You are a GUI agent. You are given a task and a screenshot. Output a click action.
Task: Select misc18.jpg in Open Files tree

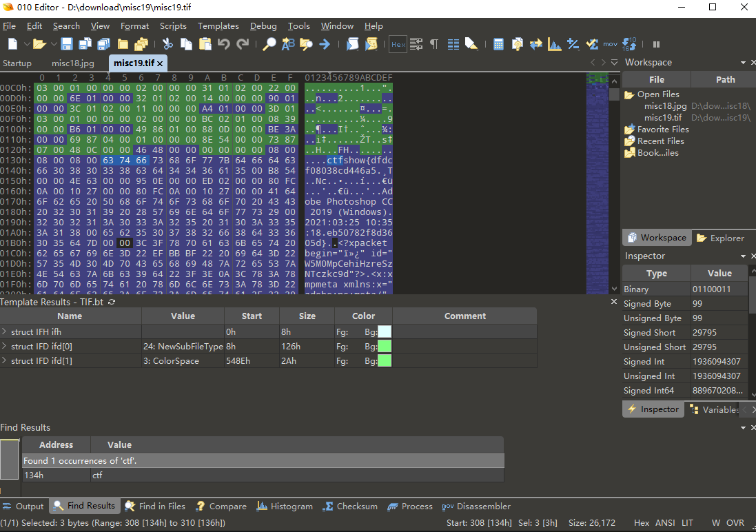(x=665, y=106)
